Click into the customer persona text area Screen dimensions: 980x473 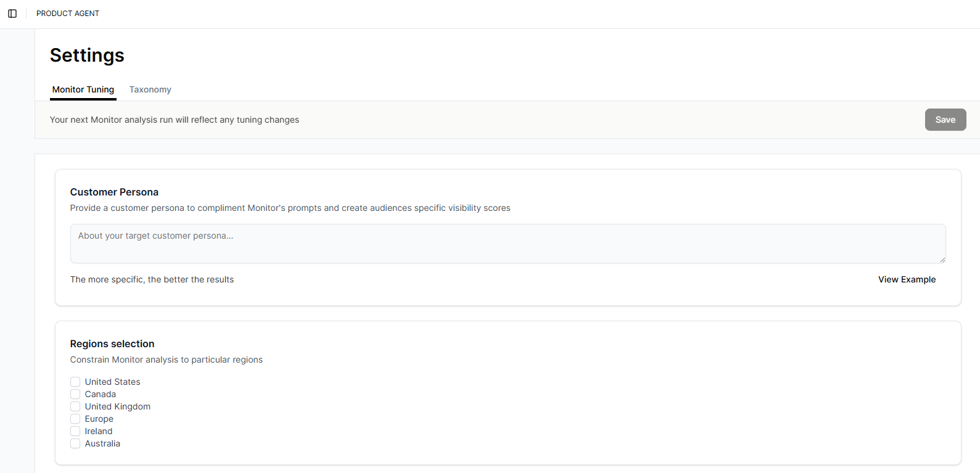point(508,244)
